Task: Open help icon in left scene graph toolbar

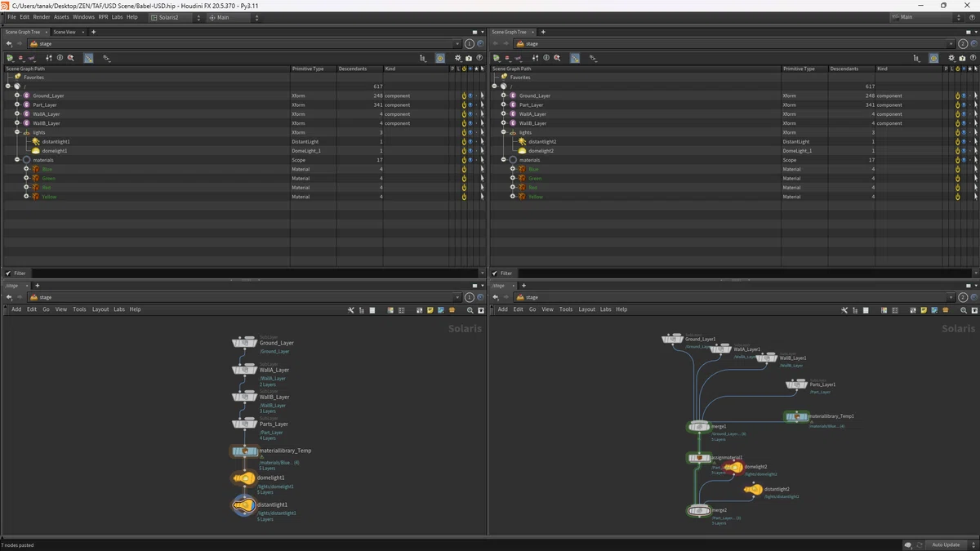Action: pos(479,58)
